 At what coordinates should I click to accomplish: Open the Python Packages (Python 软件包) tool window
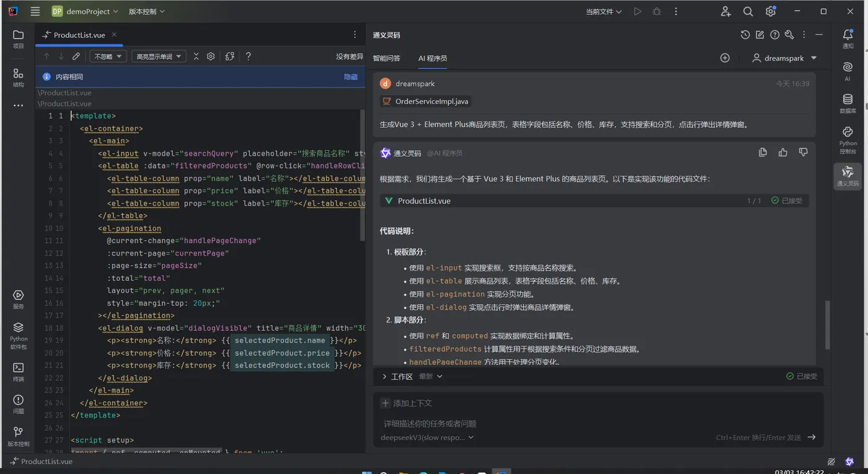click(19, 335)
